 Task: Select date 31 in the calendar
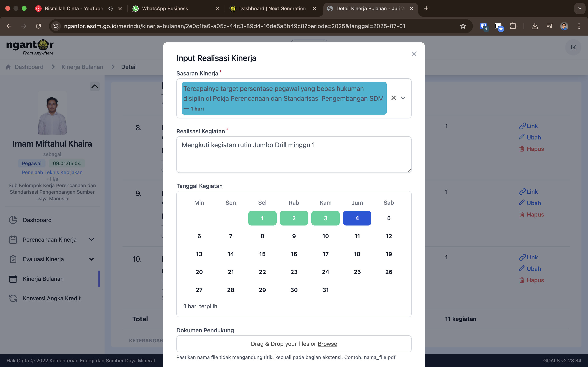[325, 290]
